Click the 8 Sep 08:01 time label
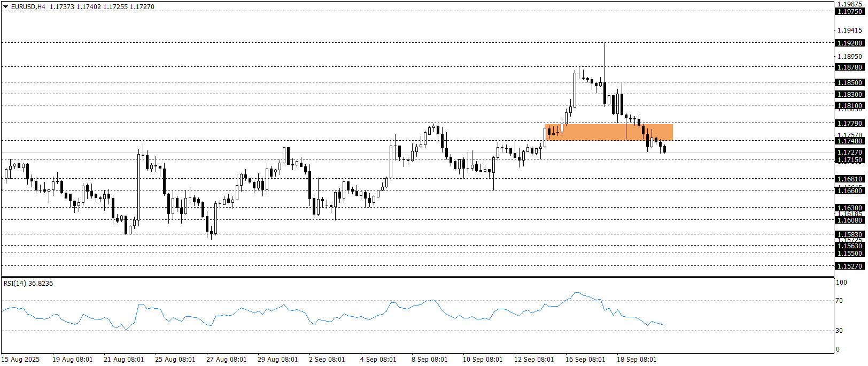Image resolution: width=868 pixels, height=366 pixels. (x=429, y=359)
